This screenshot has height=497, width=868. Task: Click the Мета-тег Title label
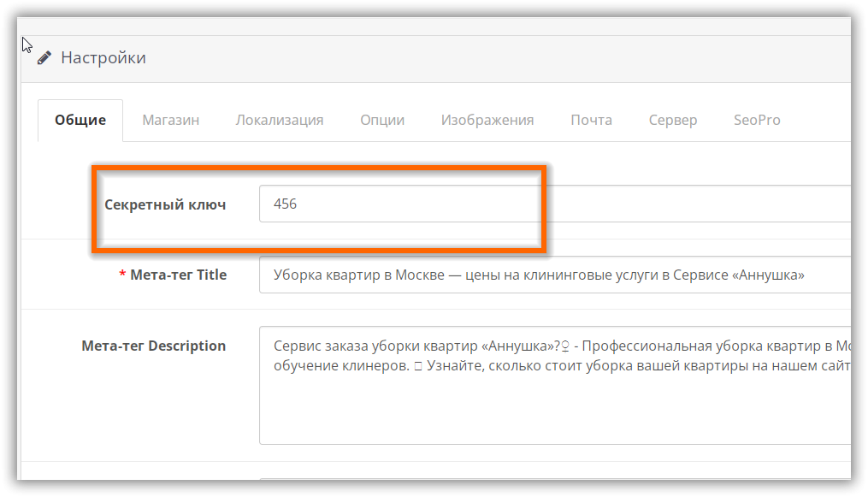(178, 275)
